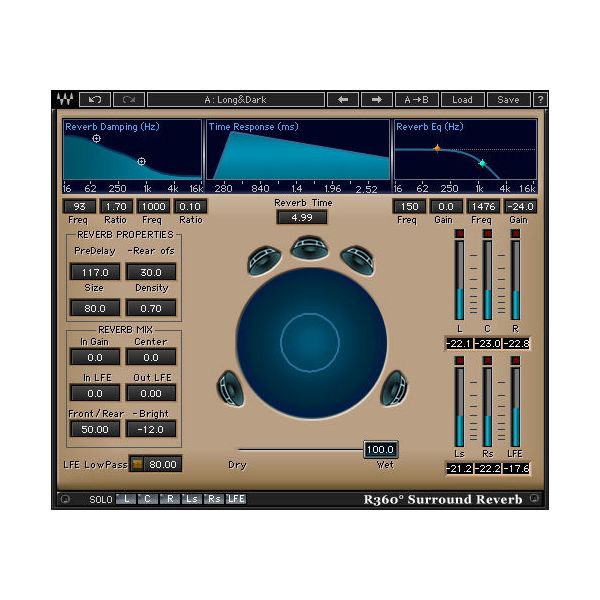Select the LFE LowPass value 80.00
Image resolution: width=600 pixels, height=600 pixels.
pyautogui.click(x=163, y=464)
